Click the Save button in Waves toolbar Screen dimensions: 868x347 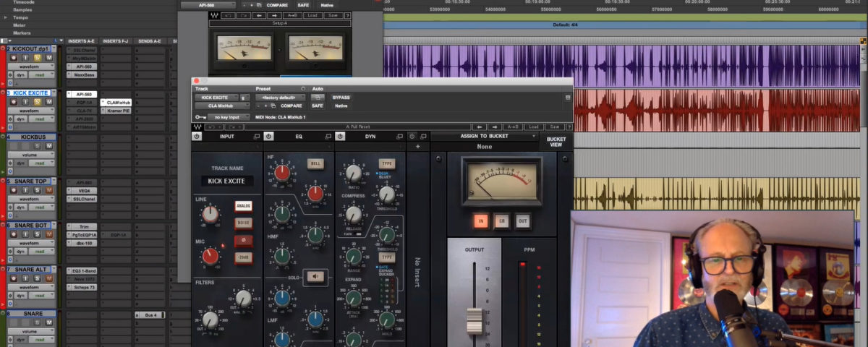(x=553, y=127)
